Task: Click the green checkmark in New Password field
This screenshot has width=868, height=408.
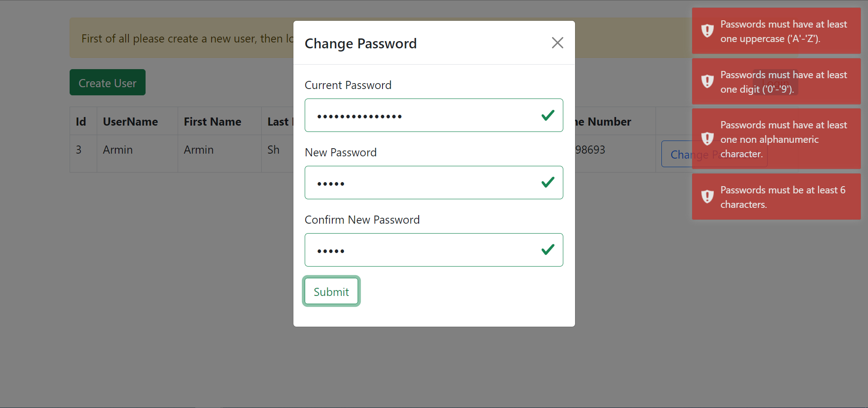Action: (x=547, y=183)
